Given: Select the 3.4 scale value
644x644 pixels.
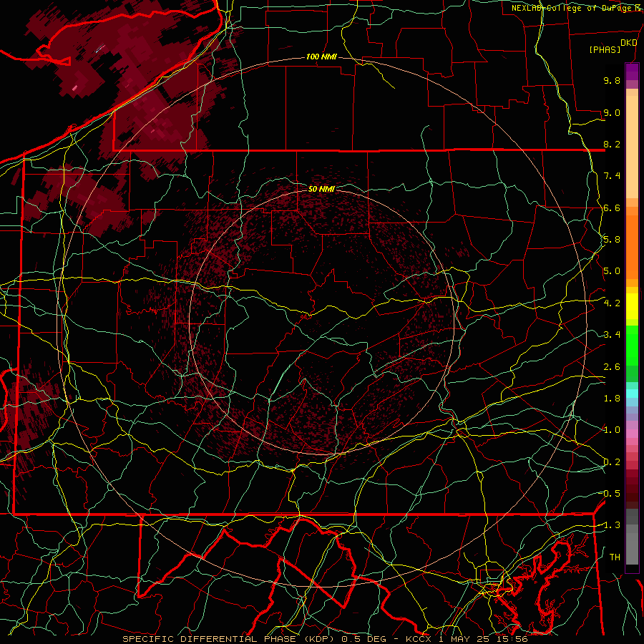Looking at the screenshot, I should pos(612,335).
